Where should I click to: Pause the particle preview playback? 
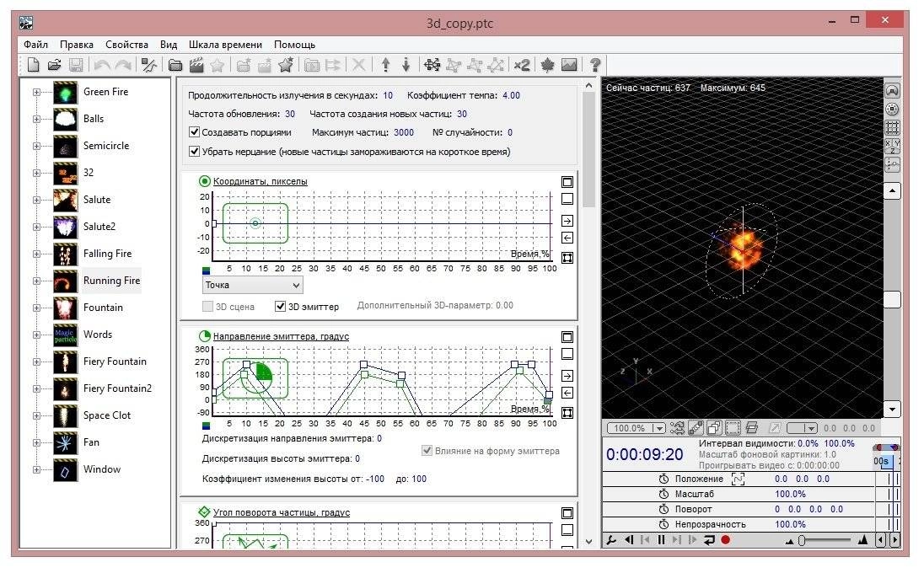tap(661, 539)
